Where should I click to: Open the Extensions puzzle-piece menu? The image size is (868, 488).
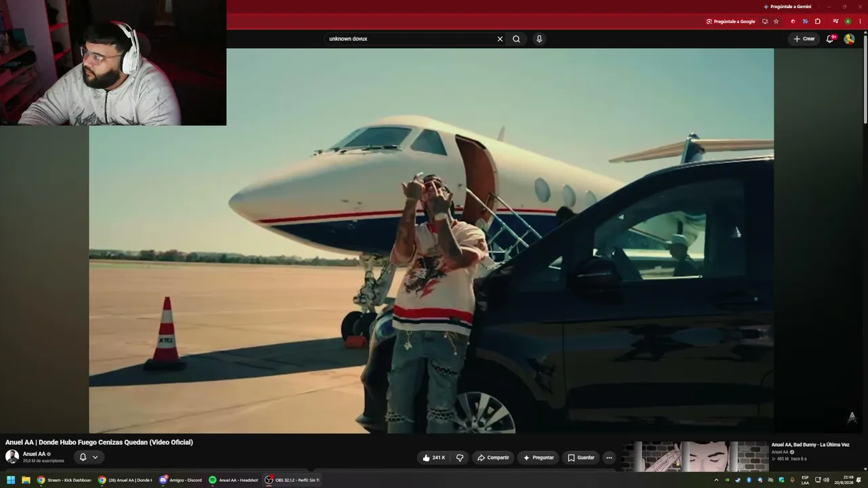818,21
